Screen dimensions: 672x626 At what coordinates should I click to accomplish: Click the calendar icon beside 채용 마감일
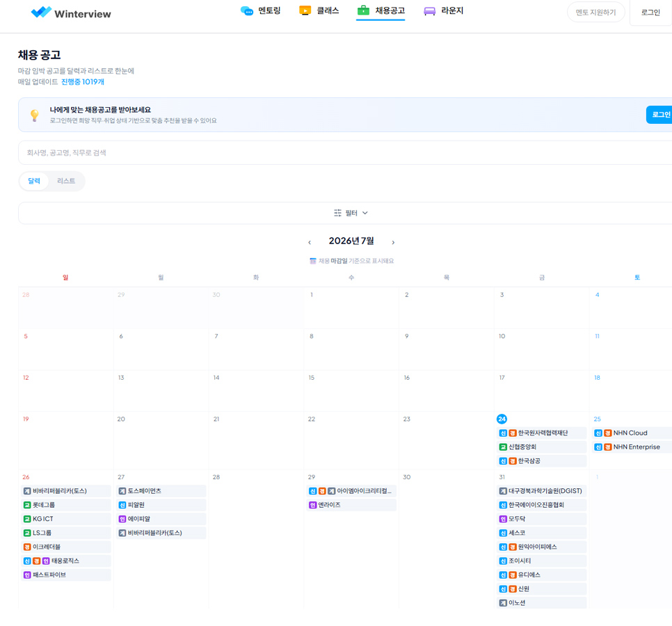(x=313, y=261)
